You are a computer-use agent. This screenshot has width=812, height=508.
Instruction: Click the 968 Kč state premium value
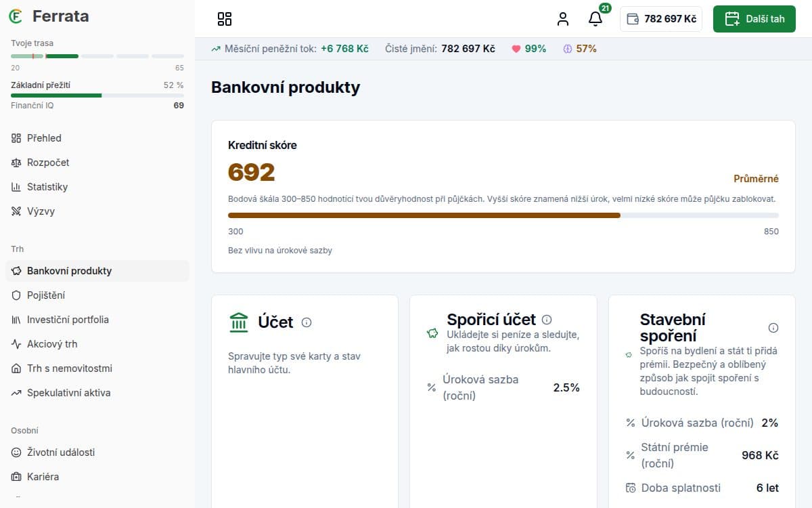point(760,455)
